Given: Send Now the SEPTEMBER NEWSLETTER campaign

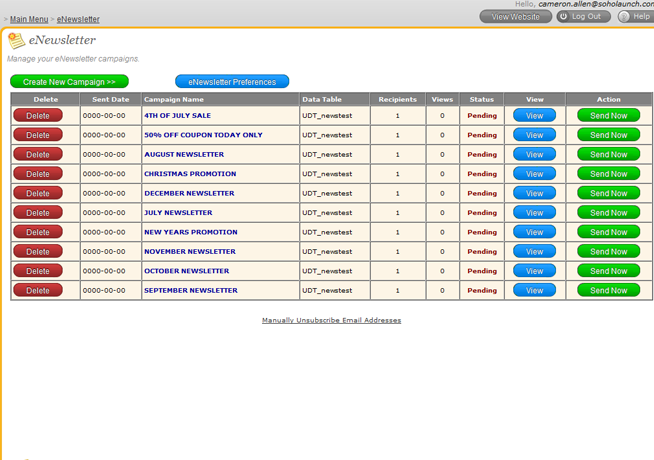Looking at the screenshot, I should pos(608,291).
